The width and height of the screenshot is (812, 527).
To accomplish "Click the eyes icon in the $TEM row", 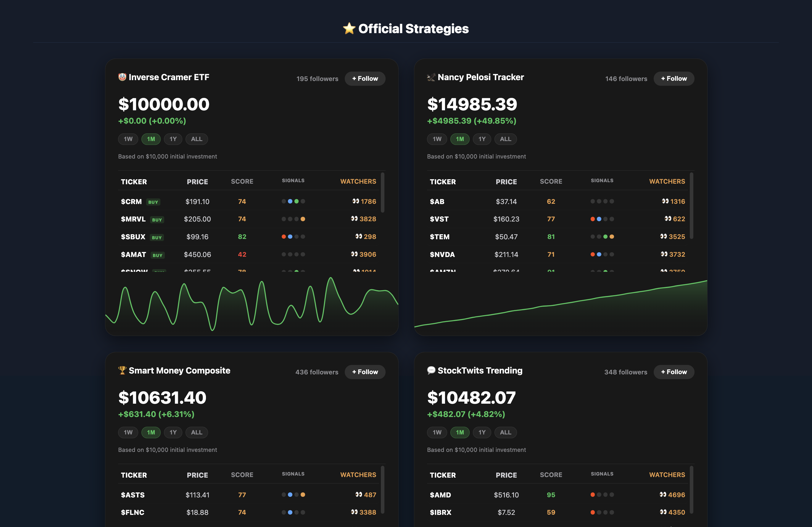I will click(663, 237).
